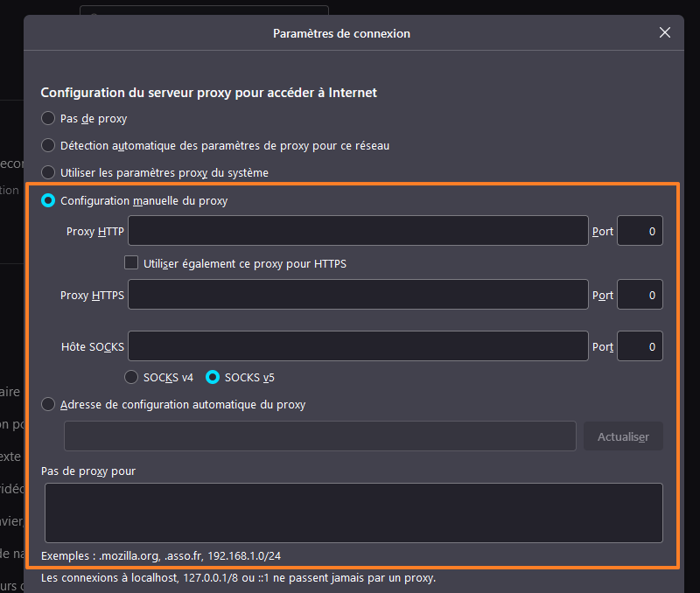Click the Proxy HTTPS address field
Screen dimensions: 700x593
click(358, 295)
